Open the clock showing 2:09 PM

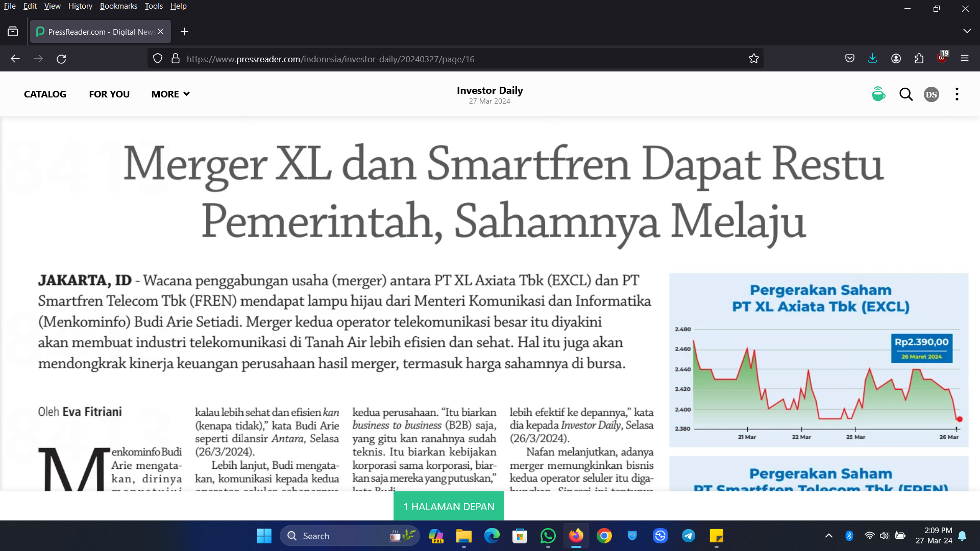coord(934,536)
